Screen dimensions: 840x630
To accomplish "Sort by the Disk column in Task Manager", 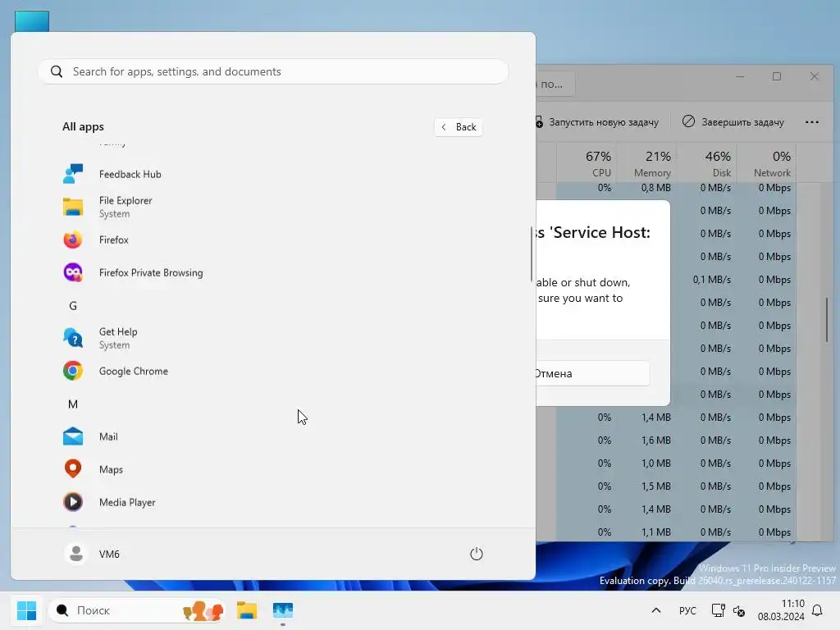I will click(706, 163).
